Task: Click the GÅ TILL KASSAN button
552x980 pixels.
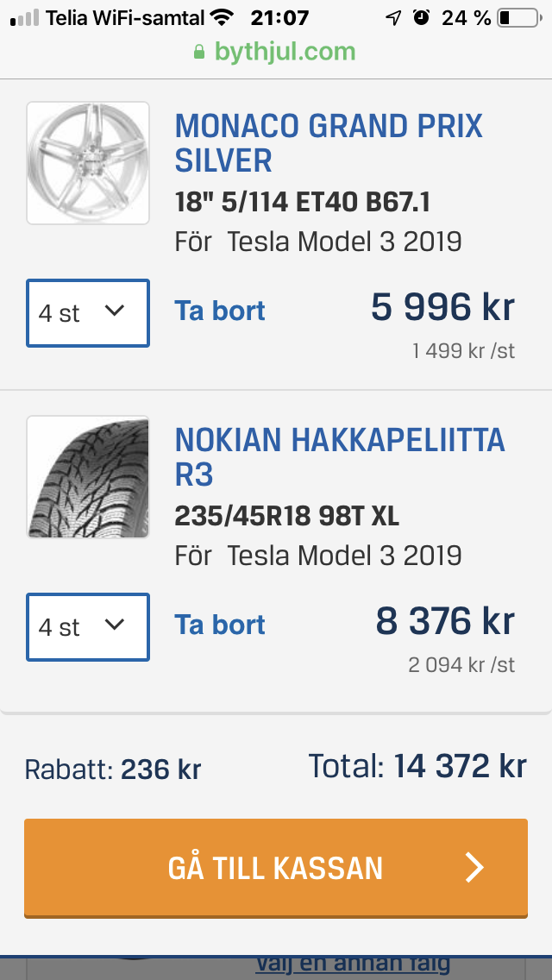Action: [276, 868]
